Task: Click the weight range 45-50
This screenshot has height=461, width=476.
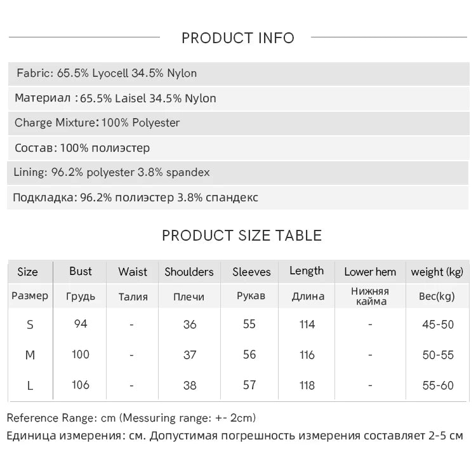Action: (x=438, y=324)
